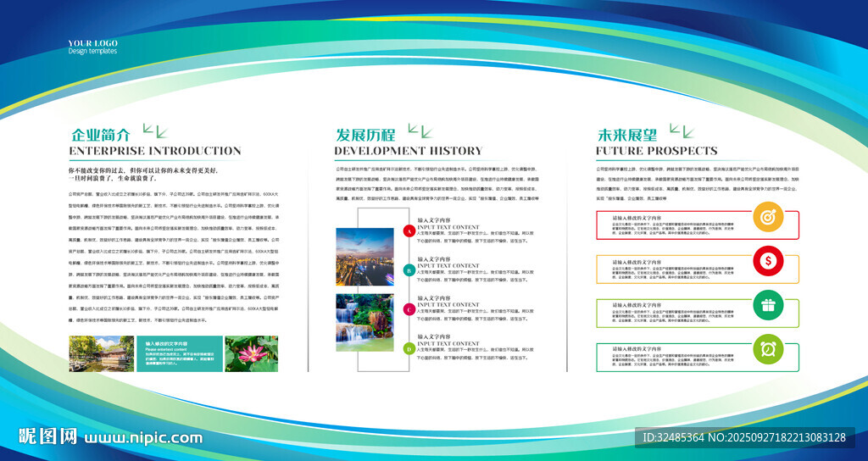868x461 pixels.
Task: Click the green D timeline marker
Action: 409,348
